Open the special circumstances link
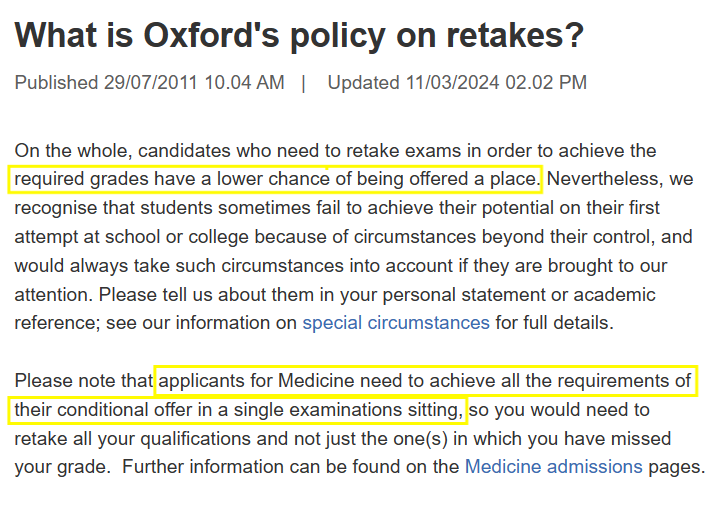The height and width of the screenshot is (516, 718). (396, 323)
